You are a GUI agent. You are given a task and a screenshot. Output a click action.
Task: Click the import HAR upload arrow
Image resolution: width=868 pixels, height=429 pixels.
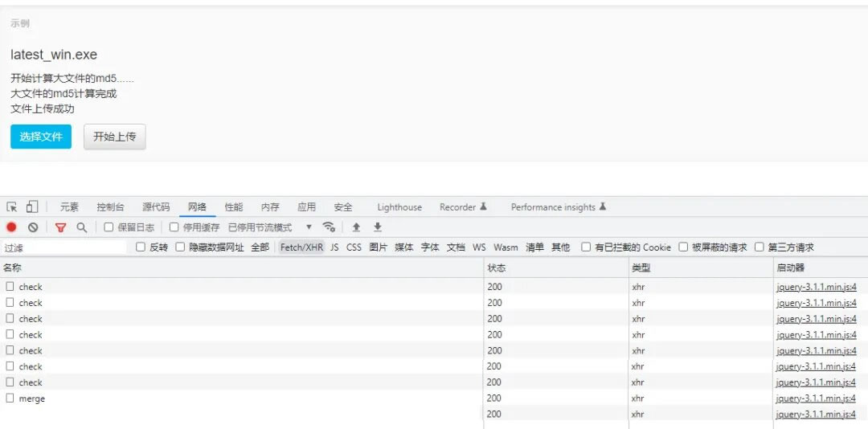point(356,227)
